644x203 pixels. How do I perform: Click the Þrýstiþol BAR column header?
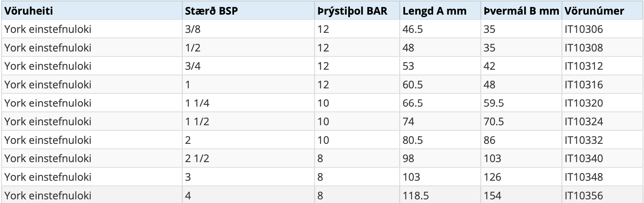coord(352,11)
